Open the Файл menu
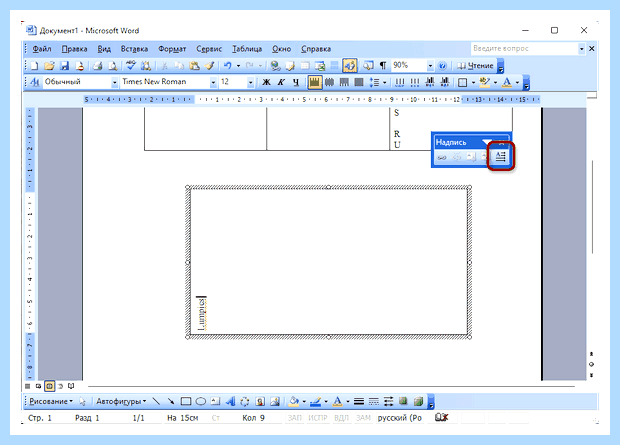Screen dimensions: 620x445 click(42, 49)
